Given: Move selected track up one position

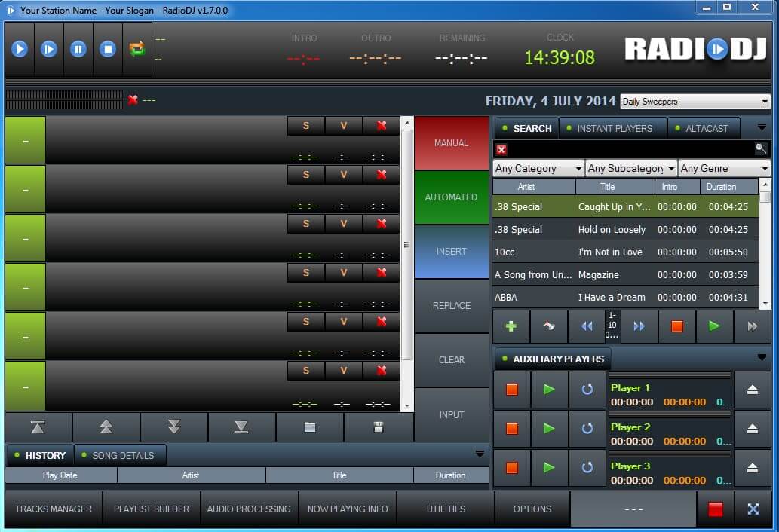Looking at the screenshot, I should 106,427.
